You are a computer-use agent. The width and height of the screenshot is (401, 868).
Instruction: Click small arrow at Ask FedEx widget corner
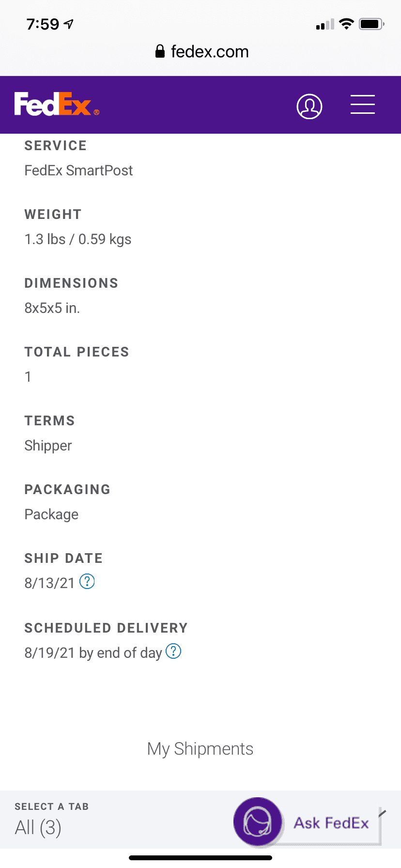pyautogui.click(x=382, y=813)
